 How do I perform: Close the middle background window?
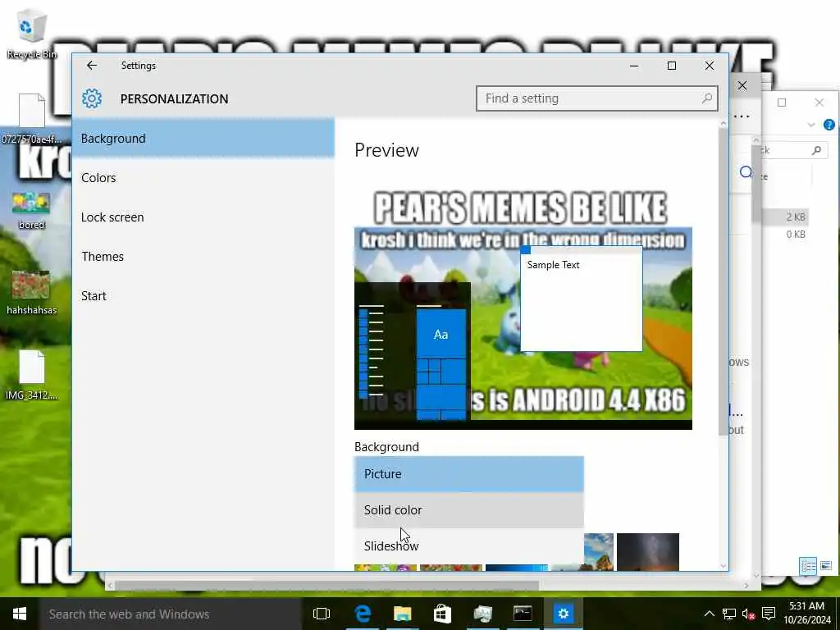click(742, 85)
